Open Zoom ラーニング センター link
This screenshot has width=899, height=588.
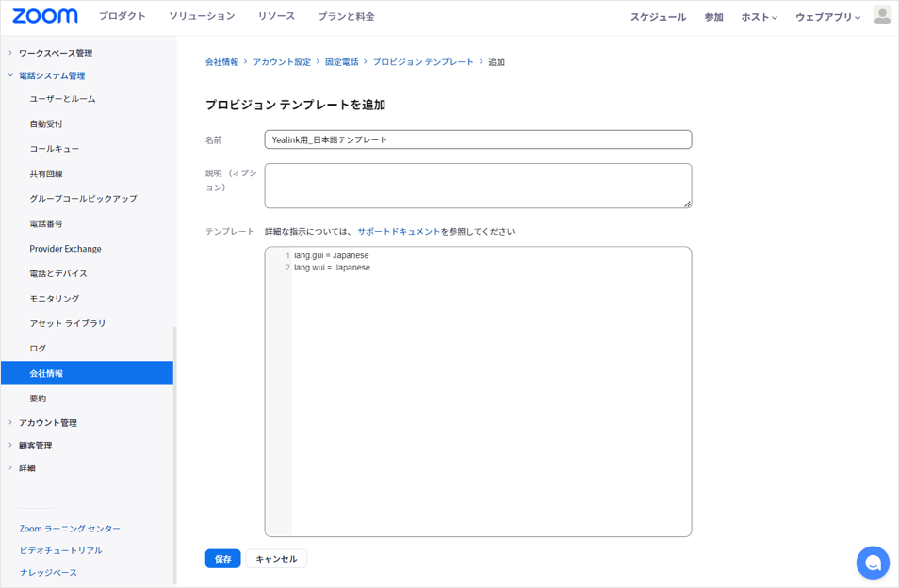(x=70, y=529)
